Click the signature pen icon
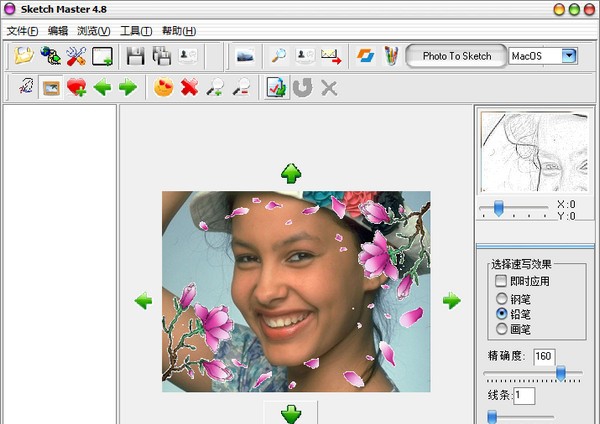 pyautogui.click(x=26, y=87)
